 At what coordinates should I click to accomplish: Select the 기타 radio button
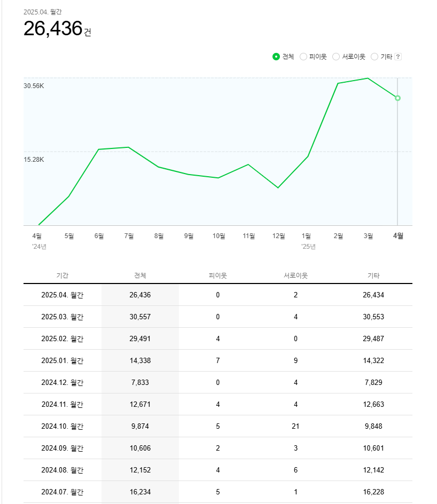click(374, 57)
